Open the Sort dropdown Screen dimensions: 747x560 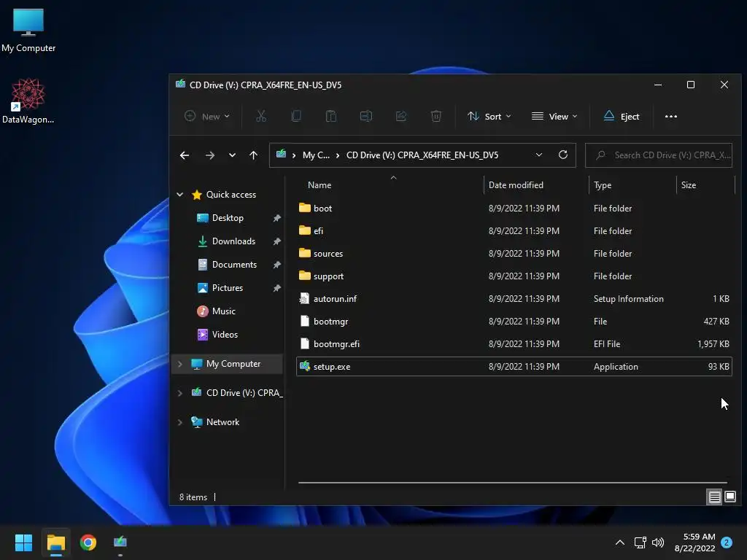[489, 116]
